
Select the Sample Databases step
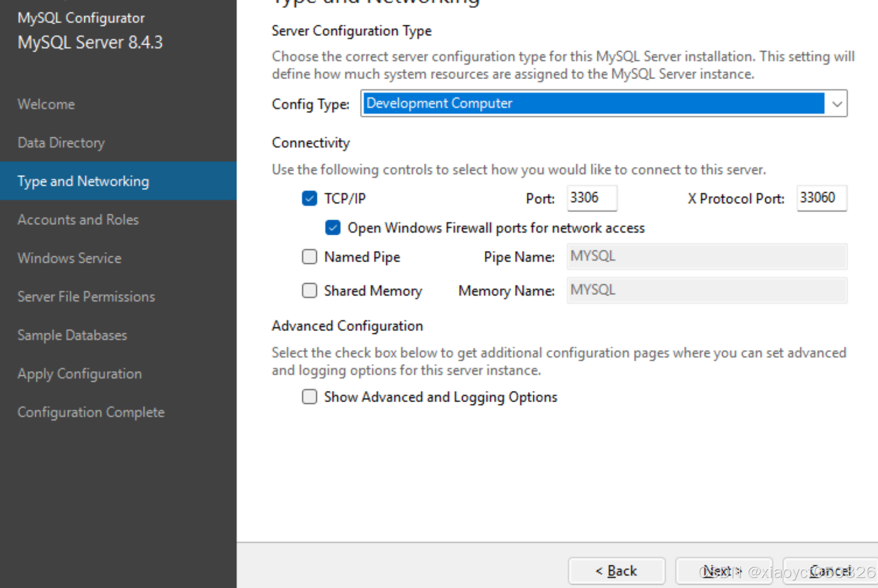72,335
